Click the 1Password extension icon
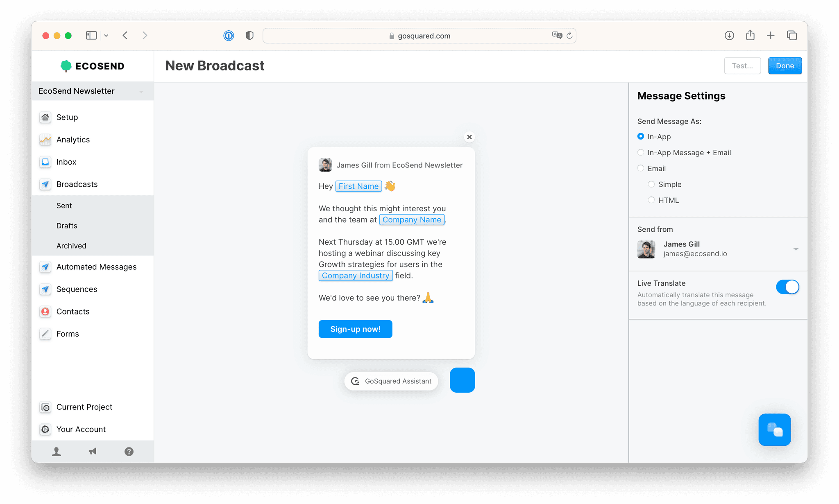Viewport: 839px width, 504px height. (x=229, y=36)
